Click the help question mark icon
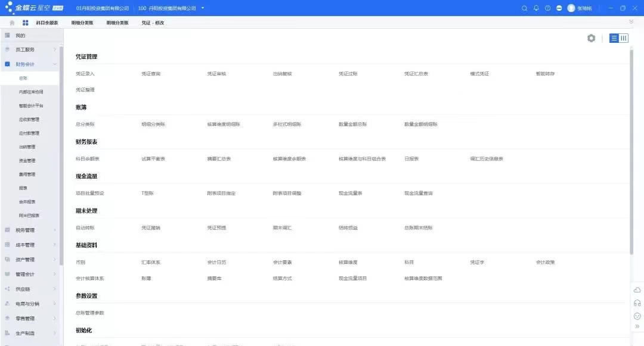 [547, 8]
